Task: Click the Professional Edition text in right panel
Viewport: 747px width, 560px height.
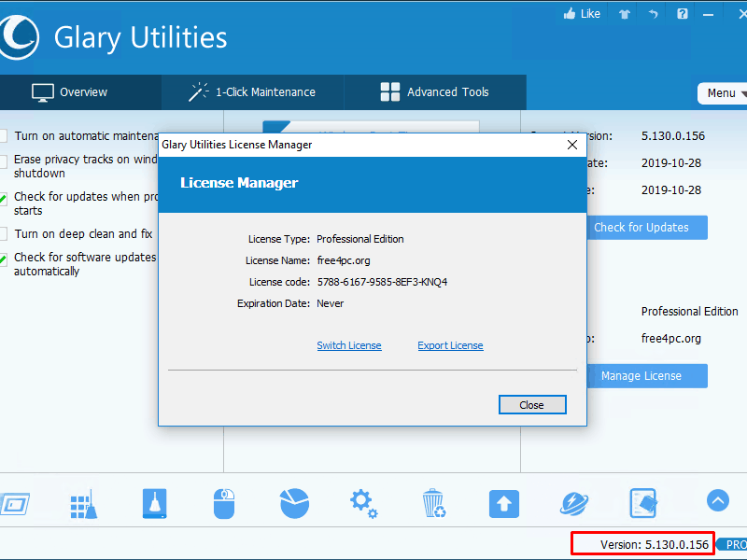Action: tap(689, 312)
